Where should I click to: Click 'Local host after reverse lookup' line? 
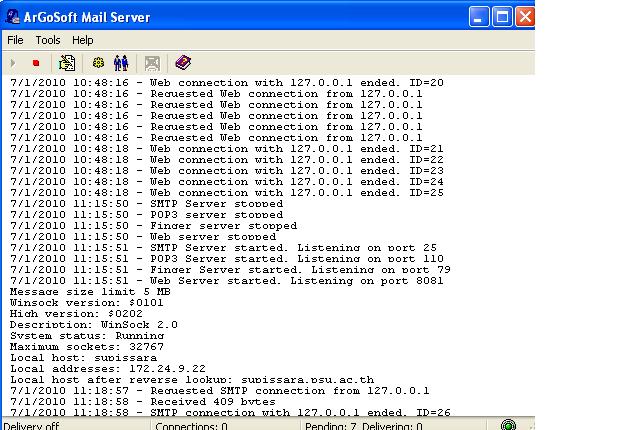(x=192, y=380)
